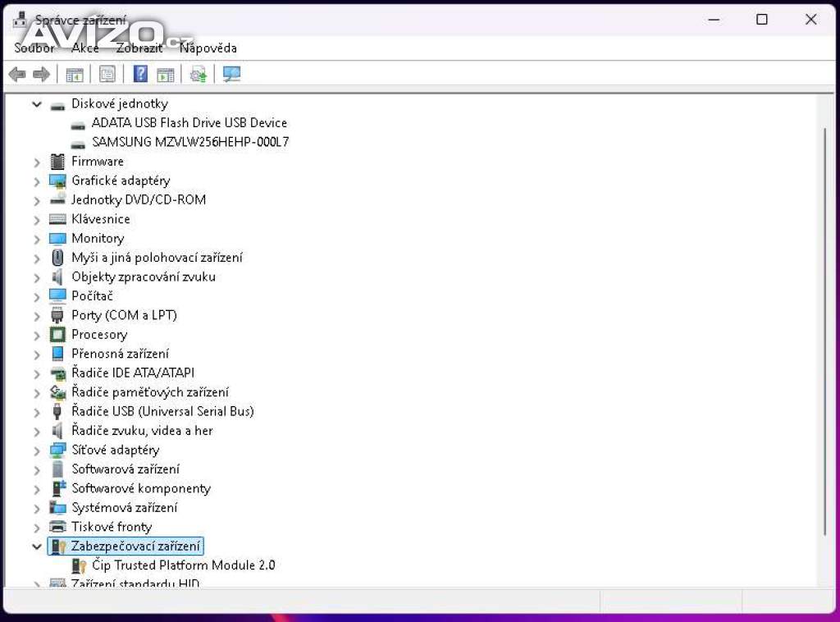Click the Softwarové komponenty icon
The width and height of the screenshot is (840, 622).
pyautogui.click(x=57, y=488)
